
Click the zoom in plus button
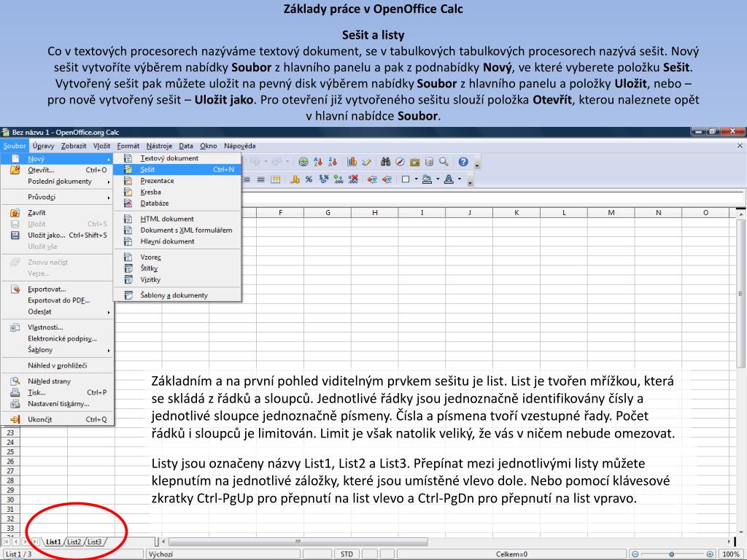[710, 554]
